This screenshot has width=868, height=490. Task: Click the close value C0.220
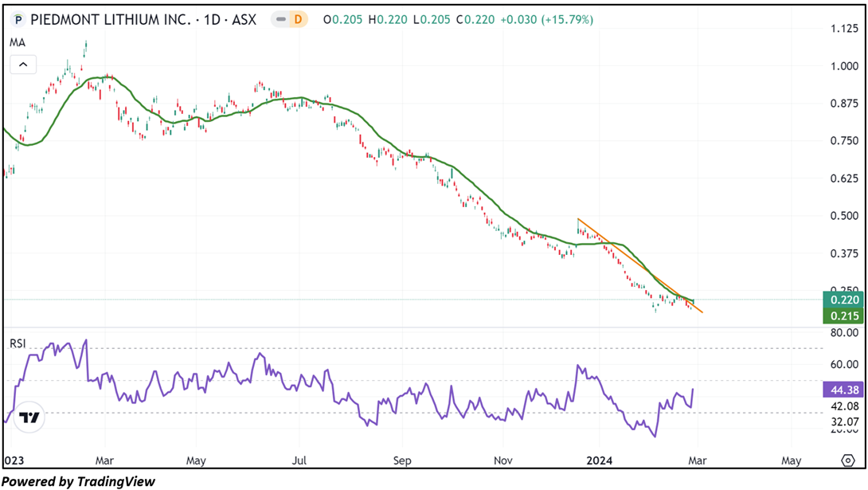475,20
